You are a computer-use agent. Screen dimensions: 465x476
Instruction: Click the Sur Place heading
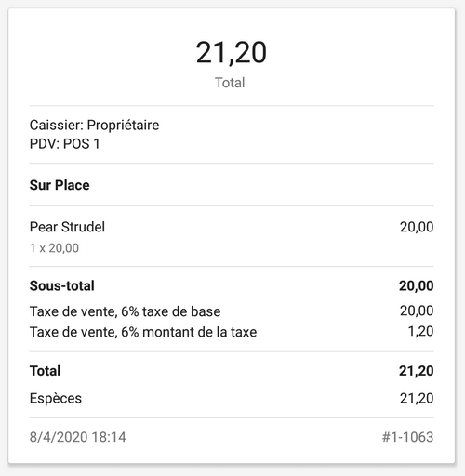click(x=60, y=185)
